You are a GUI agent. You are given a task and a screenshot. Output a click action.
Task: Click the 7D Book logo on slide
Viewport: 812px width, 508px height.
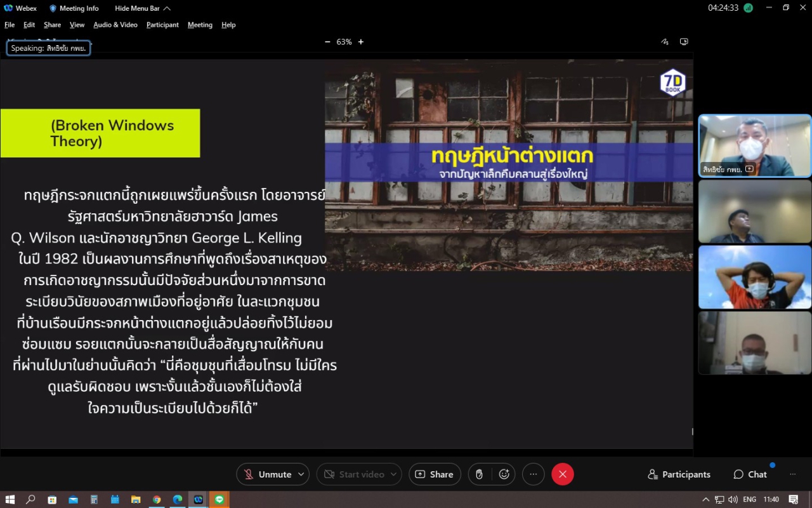coord(672,83)
